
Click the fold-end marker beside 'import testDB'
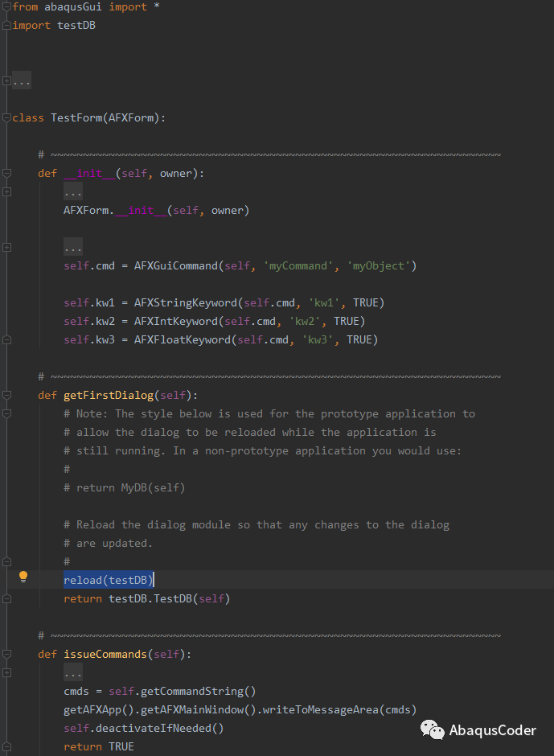pos(6,25)
